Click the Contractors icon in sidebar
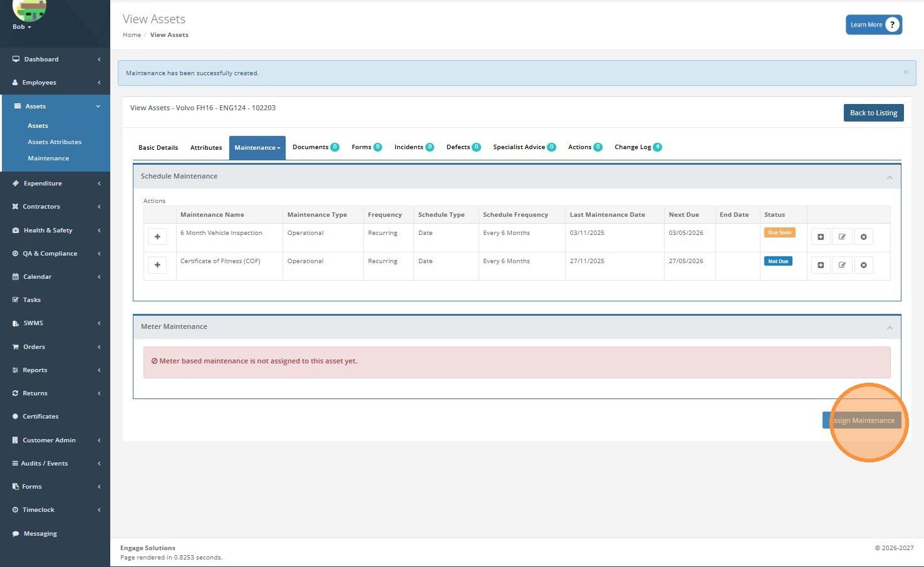The width and height of the screenshot is (924, 567). (x=15, y=207)
